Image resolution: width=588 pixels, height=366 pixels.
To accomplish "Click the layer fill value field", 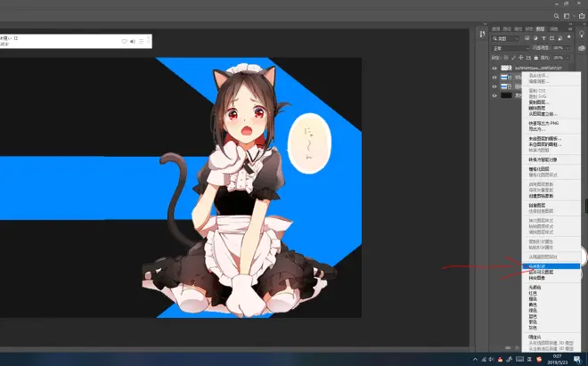I will click(x=558, y=58).
